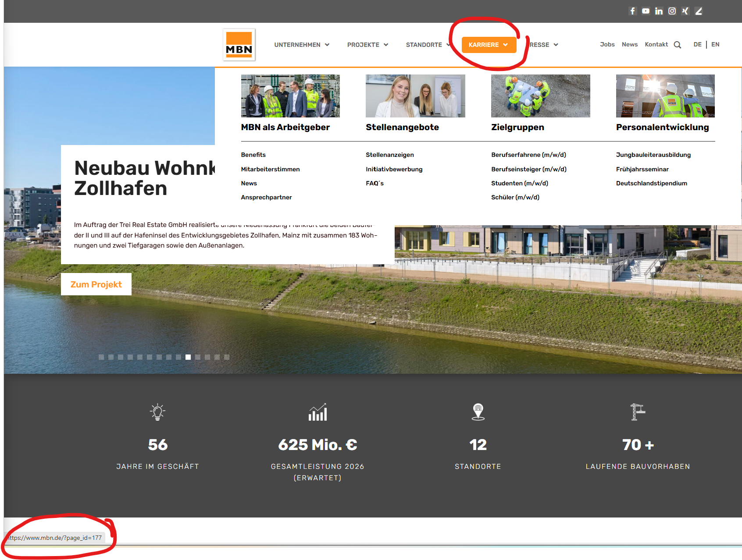This screenshot has height=560, width=742.
Task: Switch site language to EN
Action: click(715, 44)
